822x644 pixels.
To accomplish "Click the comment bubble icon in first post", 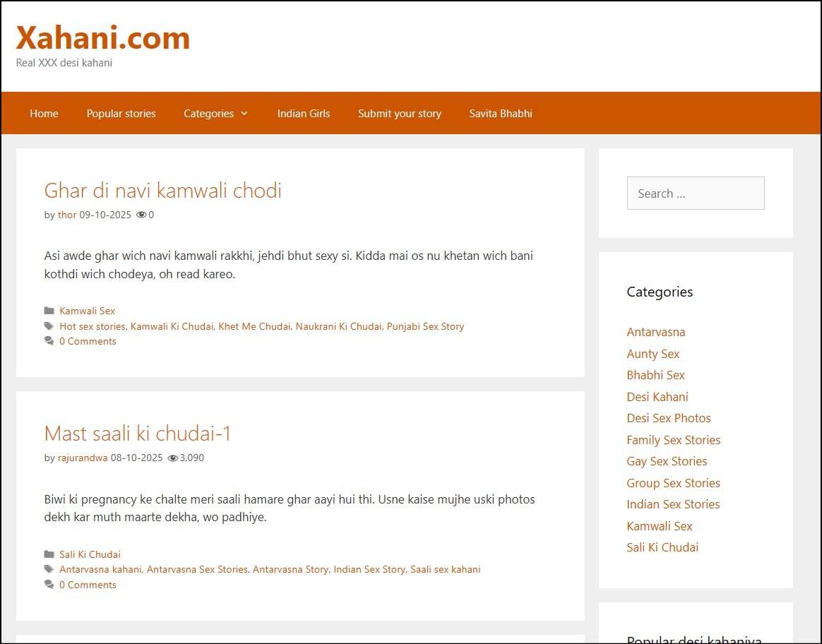I will [x=49, y=341].
